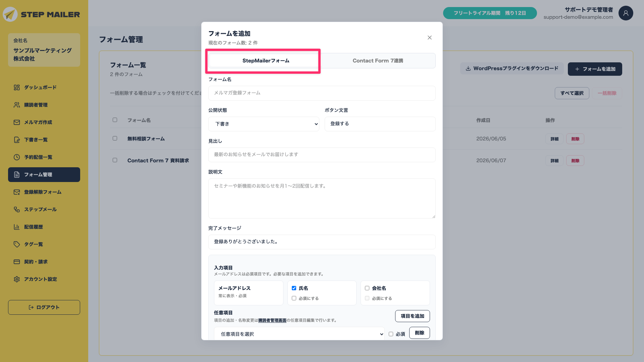Open ダッシュボード in the sidebar
Screen dimensions: 644x362
[44, 87]
